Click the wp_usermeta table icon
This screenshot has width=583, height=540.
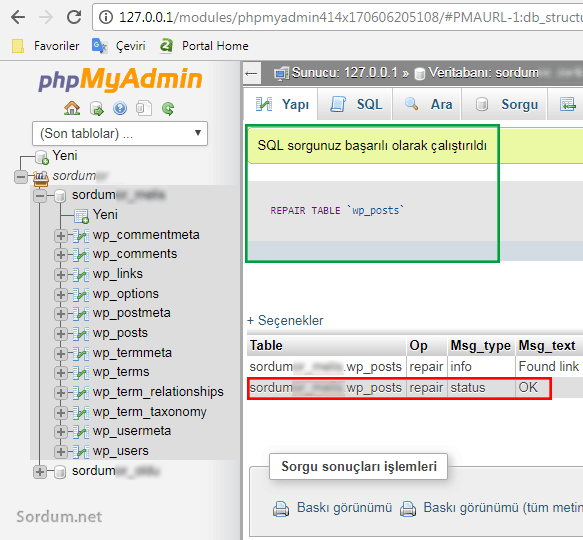81,432
